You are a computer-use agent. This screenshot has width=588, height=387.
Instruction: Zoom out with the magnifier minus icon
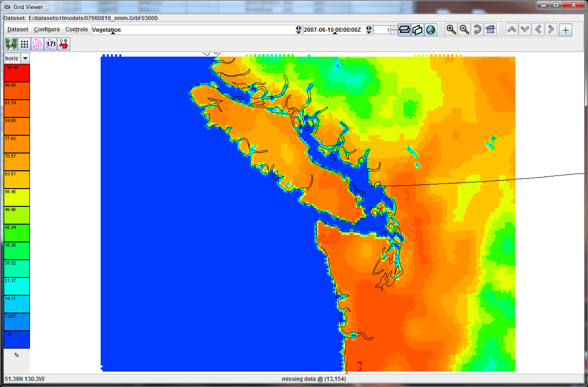464,29
